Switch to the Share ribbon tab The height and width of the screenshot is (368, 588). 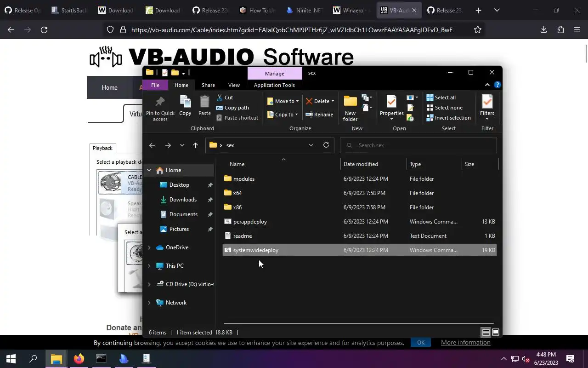pyautogui.click(x=208, y=85)
